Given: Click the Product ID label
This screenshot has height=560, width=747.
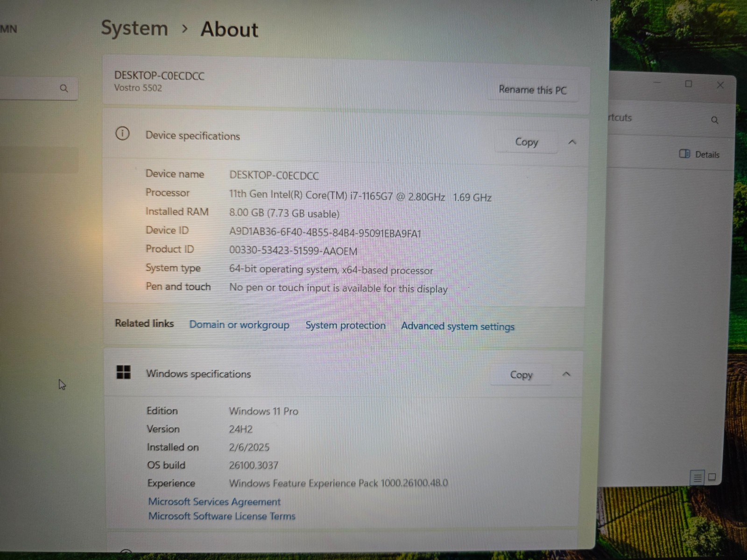Looking at the screenshot, I should point(169,249).
